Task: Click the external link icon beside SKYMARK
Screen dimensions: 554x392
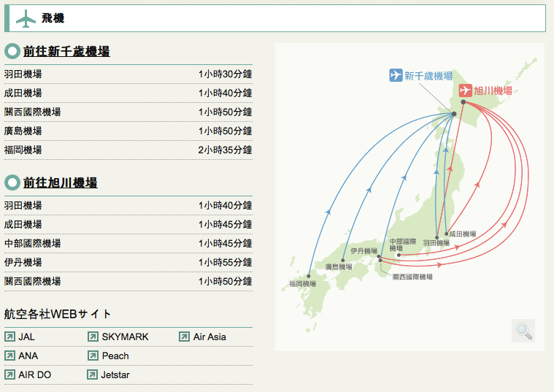Action: click(93, 337)
